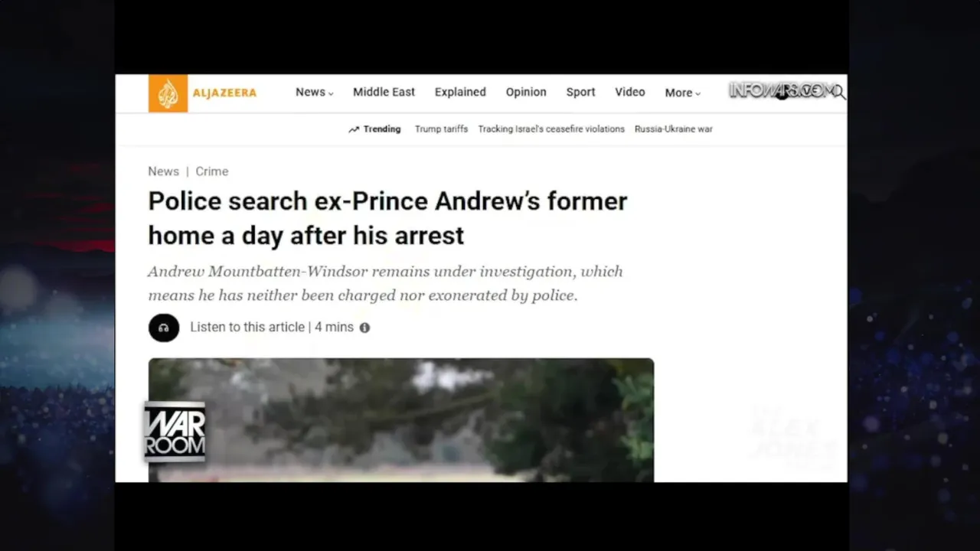Image resolution: width=980 pixels, height=551 pixels.
Task: Click the headphones listen icon
Action: tap(164, 328)
